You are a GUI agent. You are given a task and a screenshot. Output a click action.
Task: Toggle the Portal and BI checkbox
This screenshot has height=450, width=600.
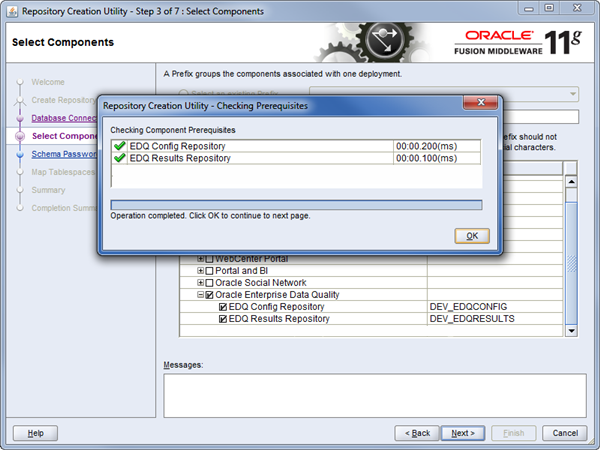209,271
